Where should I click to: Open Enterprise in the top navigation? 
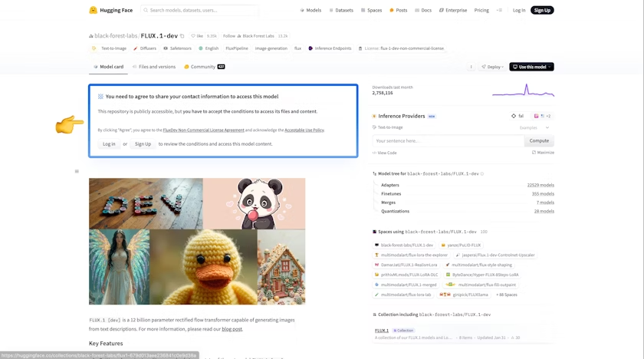[453, 10]
